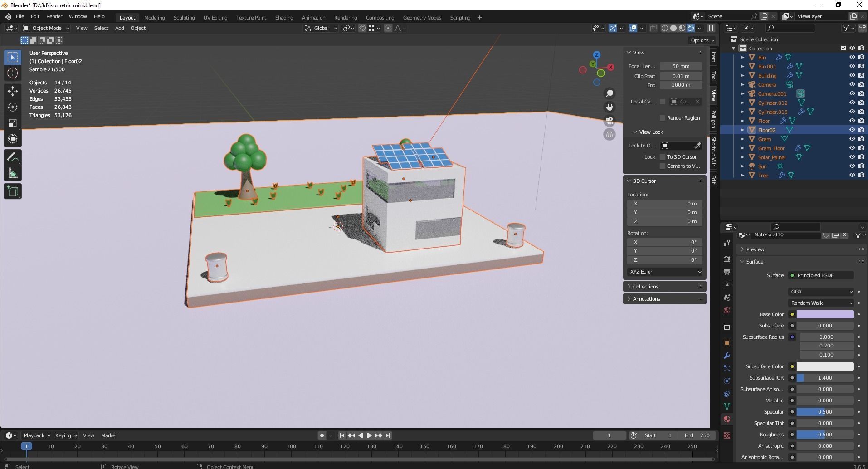Image resolution: width=868 pixels, height=469 pixels.
Task: Switch to rendered viewport shading
Action: pyautogui.click(x=691, y=28)
